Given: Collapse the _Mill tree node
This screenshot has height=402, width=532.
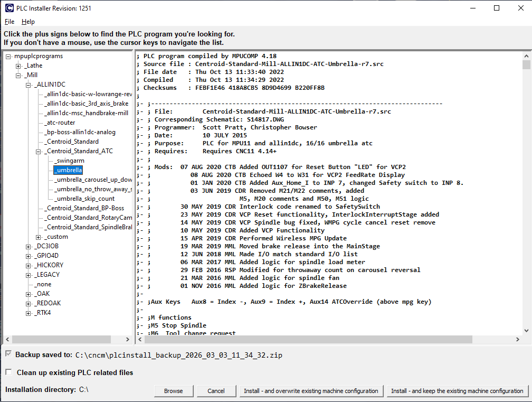Looking at the screenshot, I should 18,76.
